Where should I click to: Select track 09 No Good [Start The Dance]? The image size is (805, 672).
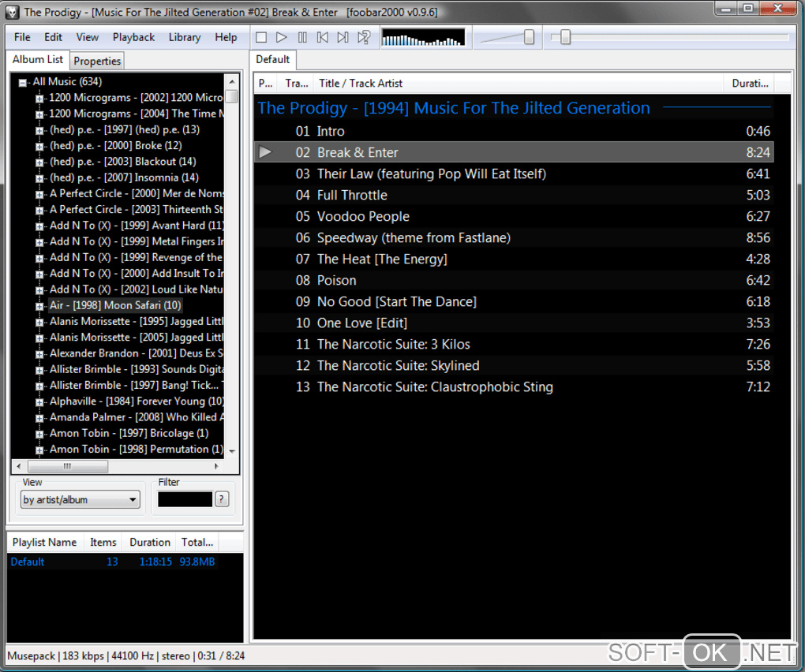click(x=514, y=301)
